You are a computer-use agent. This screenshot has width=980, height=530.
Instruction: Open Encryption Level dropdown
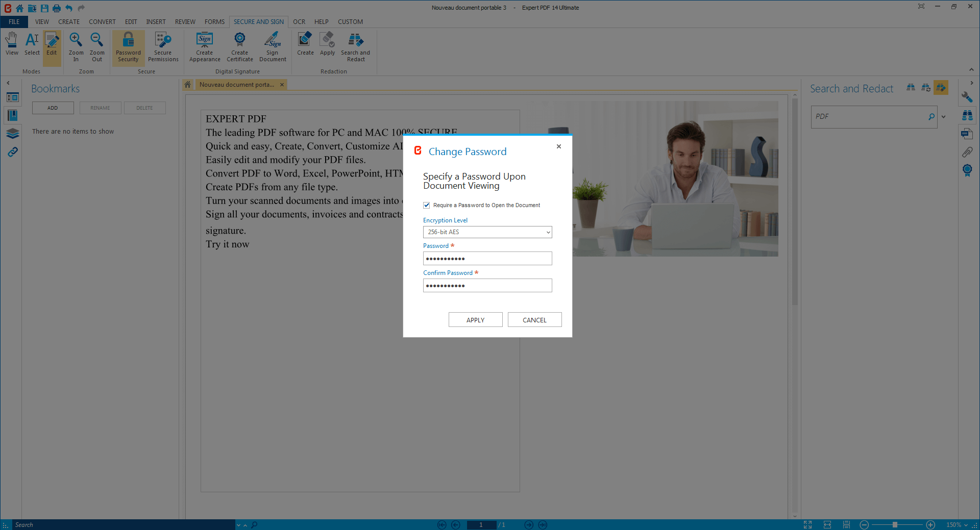[487, 232]
